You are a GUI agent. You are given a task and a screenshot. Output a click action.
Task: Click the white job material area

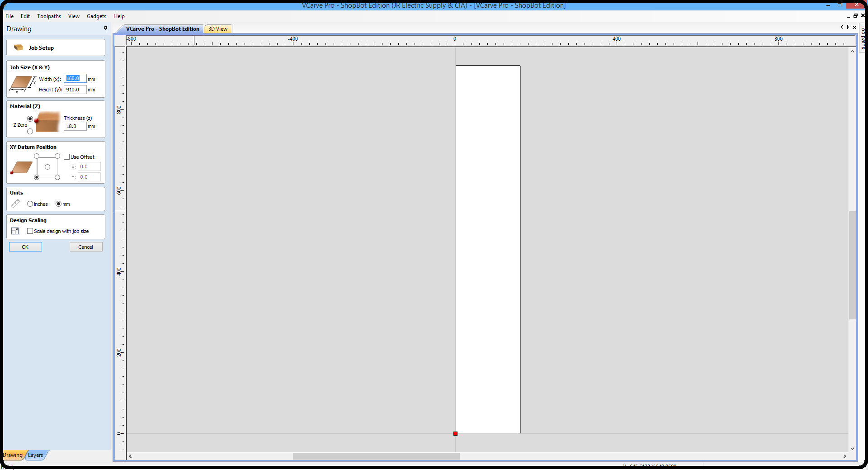coord(488,249)
